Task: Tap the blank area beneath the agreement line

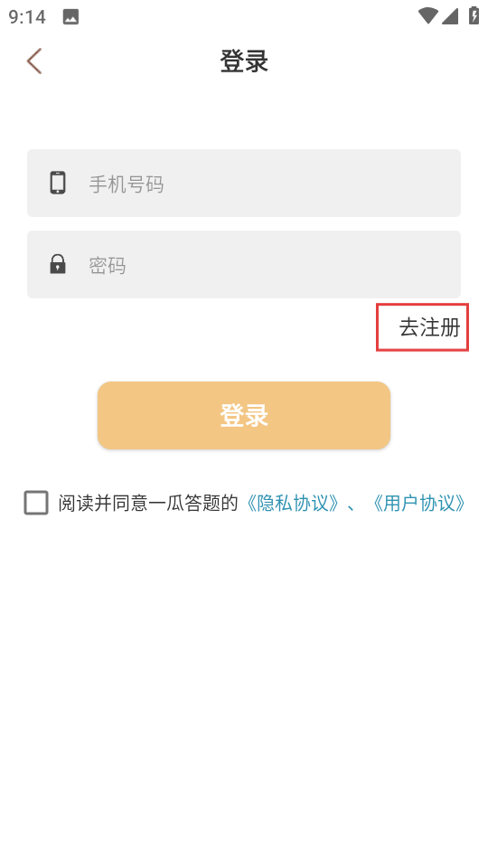Action: [x=244, y=692]
